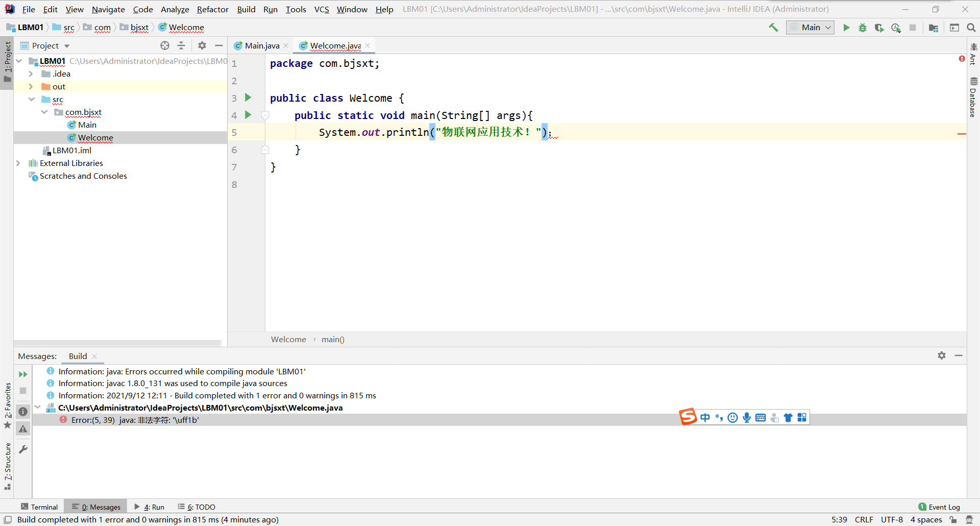Hide the Project panel with minus icon

click(x=219, y=45)
